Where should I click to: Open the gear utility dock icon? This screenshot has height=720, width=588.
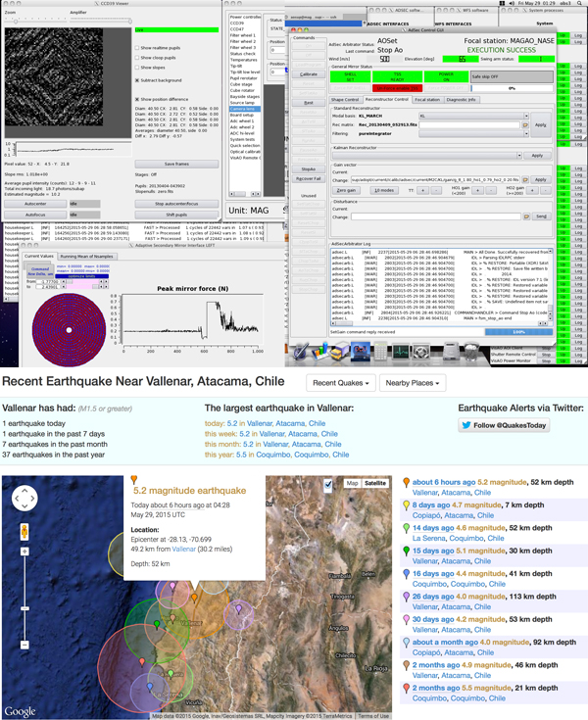point(420,353)
